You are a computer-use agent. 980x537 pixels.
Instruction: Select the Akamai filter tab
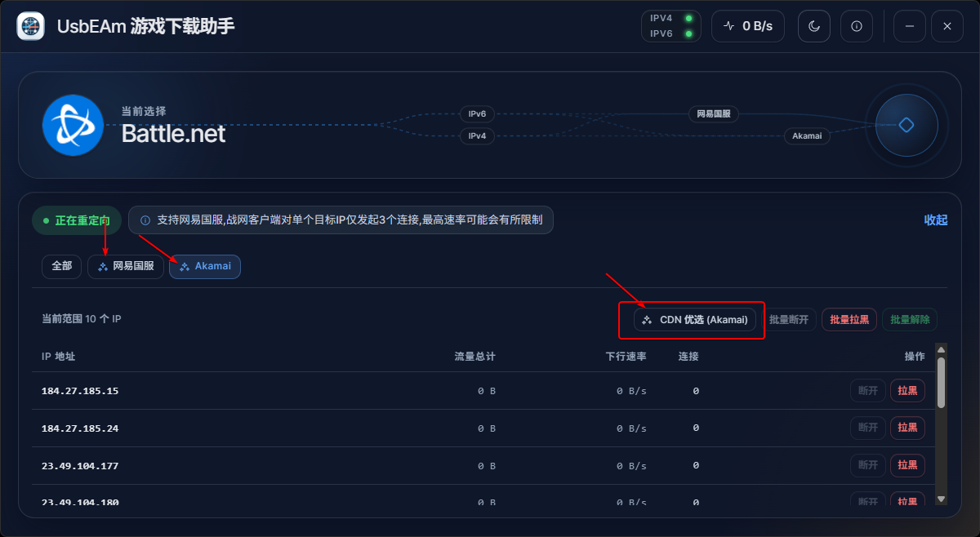coord(205,266)
